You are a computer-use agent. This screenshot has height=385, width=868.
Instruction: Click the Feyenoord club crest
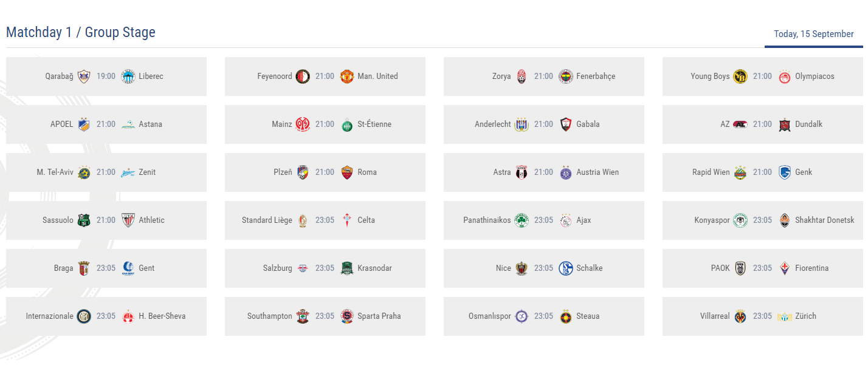303,77
